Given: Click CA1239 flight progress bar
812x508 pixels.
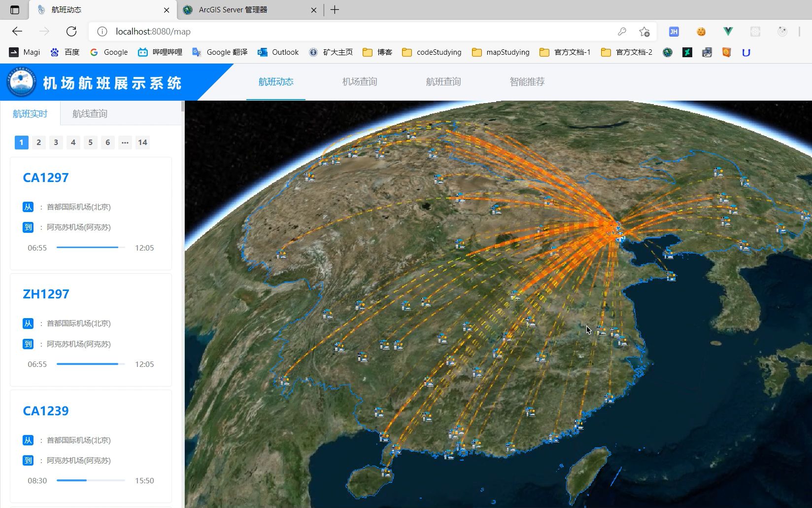Looking at the screenshot, I should point(91,480).
